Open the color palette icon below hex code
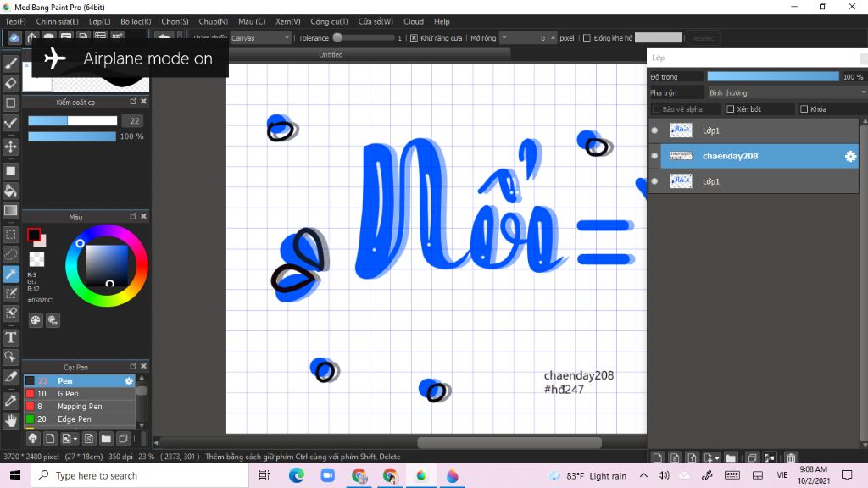 36,319
